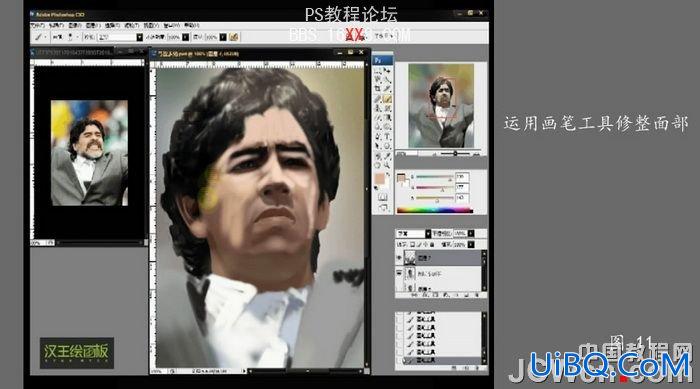Open tool preset picker at options bar start

click(x=40, y=37)
